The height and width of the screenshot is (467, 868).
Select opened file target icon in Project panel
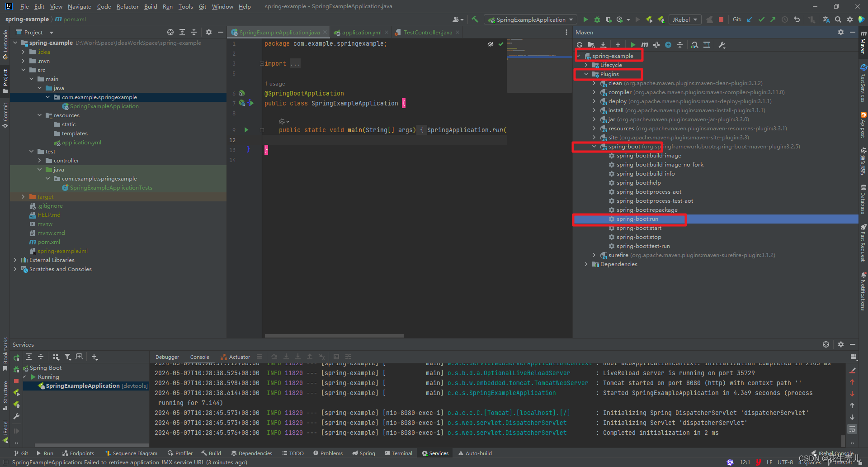click(170, 32)
